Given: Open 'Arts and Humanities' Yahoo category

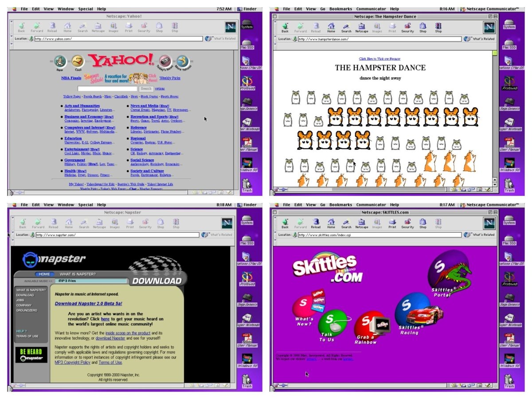Looking at the screenshot, I should pos(82,106).
